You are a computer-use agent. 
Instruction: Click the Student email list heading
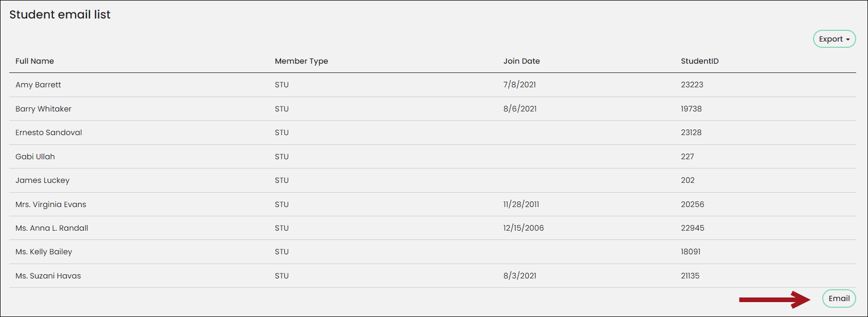pos(60,14)
